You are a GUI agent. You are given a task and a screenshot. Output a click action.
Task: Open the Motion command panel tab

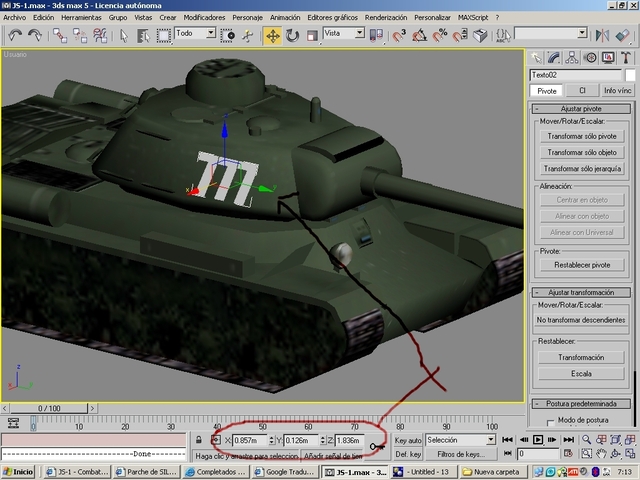[x=590, y=58]
